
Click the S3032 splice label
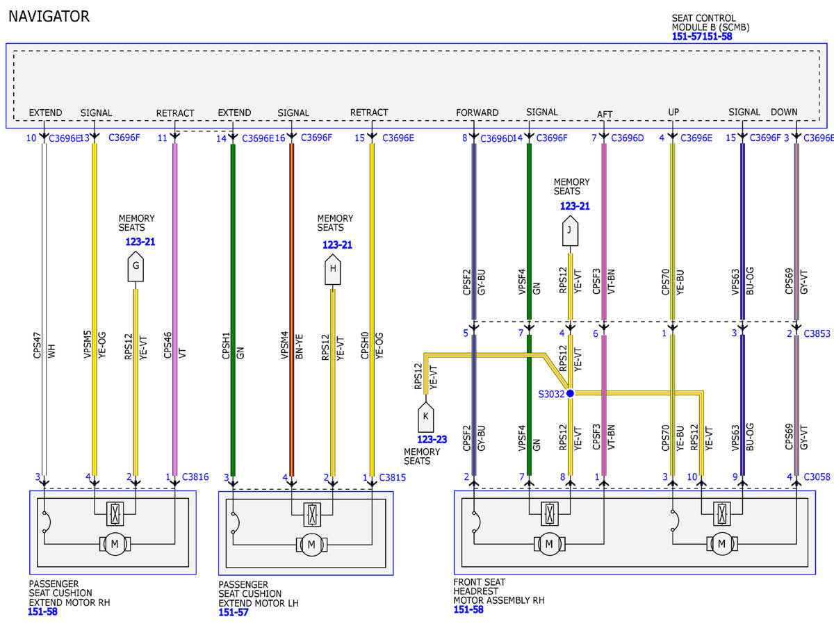[551, 393]
